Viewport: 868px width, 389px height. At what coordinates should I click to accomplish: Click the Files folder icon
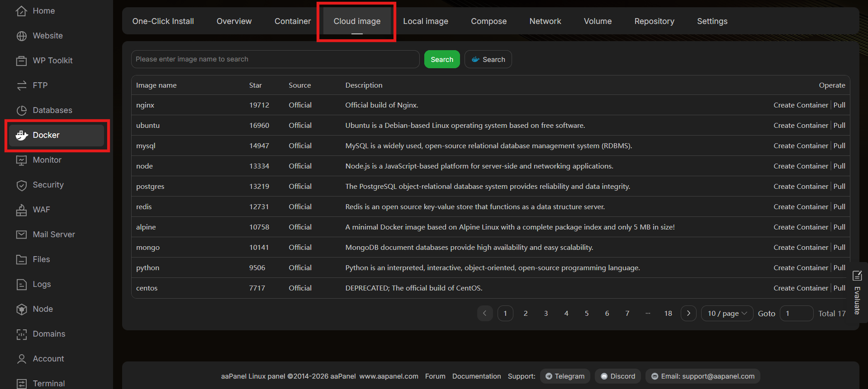click(x=21, y=259)
